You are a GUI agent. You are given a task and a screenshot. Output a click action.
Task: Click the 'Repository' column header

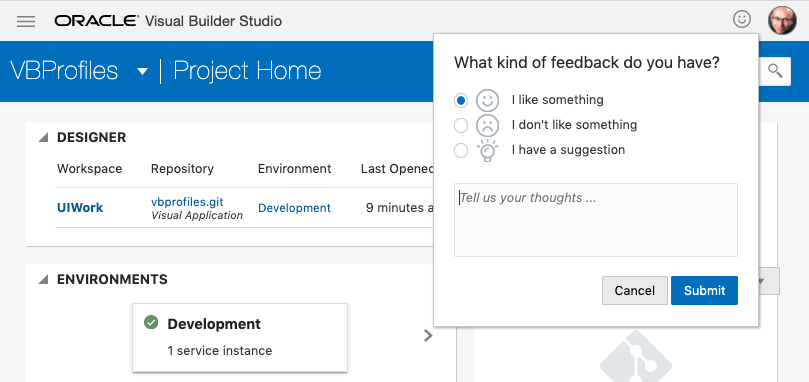[182, 169]
